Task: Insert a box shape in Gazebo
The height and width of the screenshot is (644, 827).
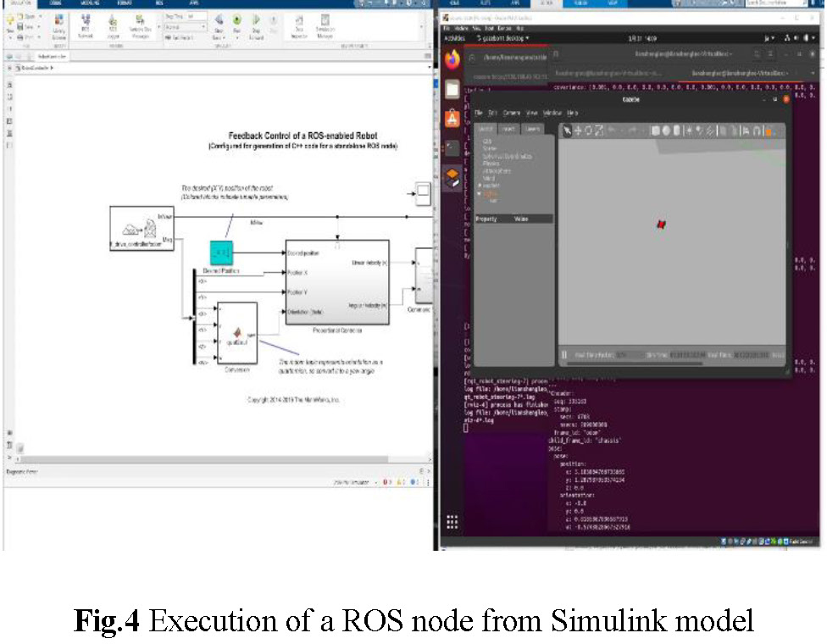Action: point(656,130)
